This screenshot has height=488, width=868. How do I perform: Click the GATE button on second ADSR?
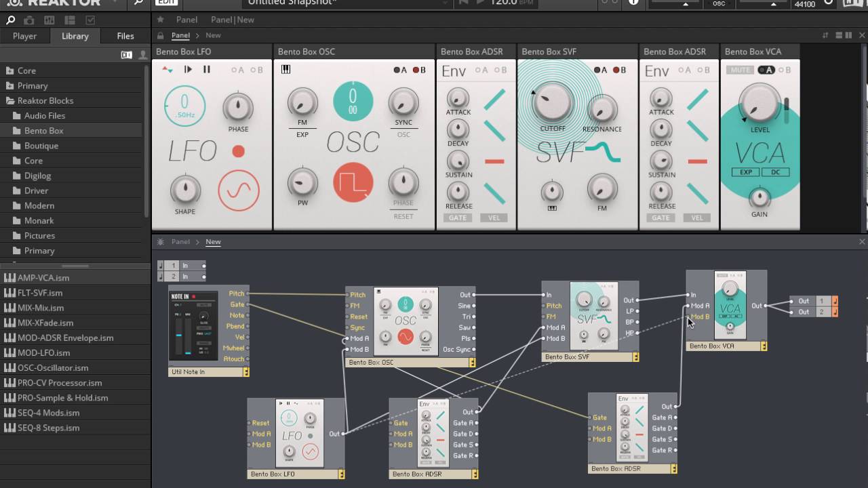click(660, 218)
